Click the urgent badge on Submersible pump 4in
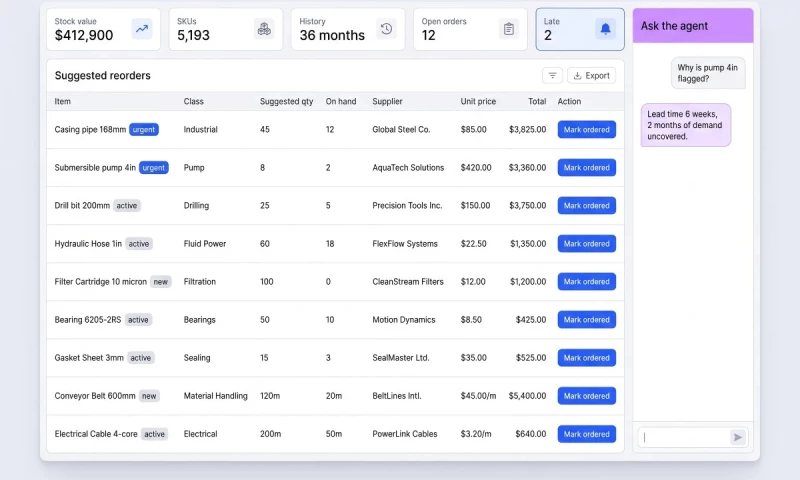This screenshot has height=480, width=800. point(154,167)
